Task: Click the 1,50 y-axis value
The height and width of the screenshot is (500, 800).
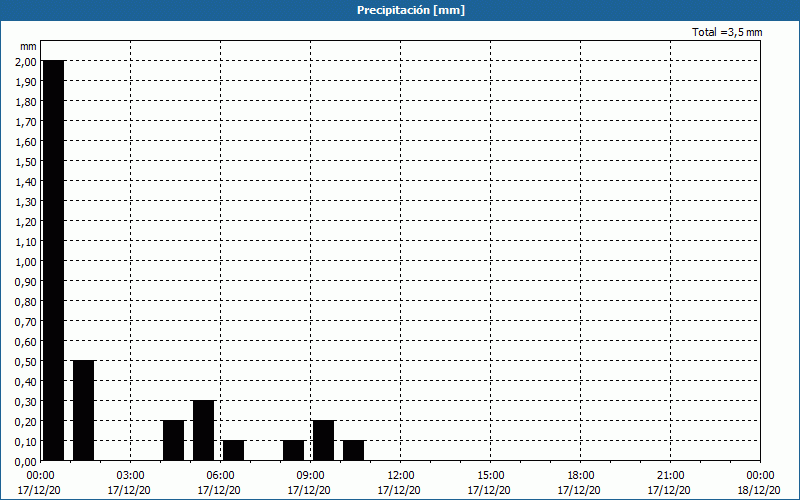Action: tap(26, 162)
